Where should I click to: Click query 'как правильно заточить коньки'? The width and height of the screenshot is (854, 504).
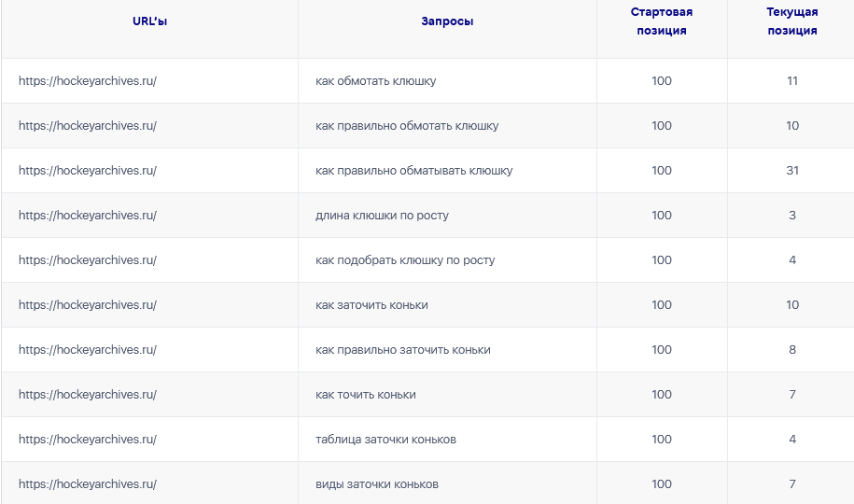coord(402,350)
